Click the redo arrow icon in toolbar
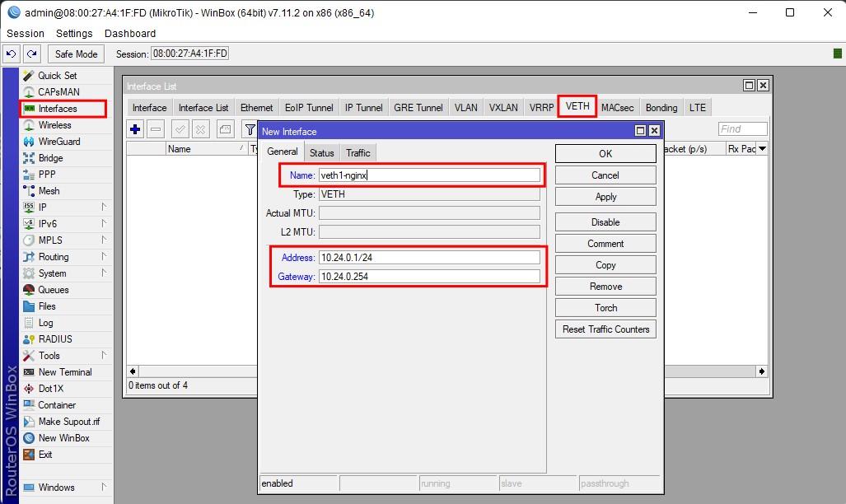 pos(31,54)
